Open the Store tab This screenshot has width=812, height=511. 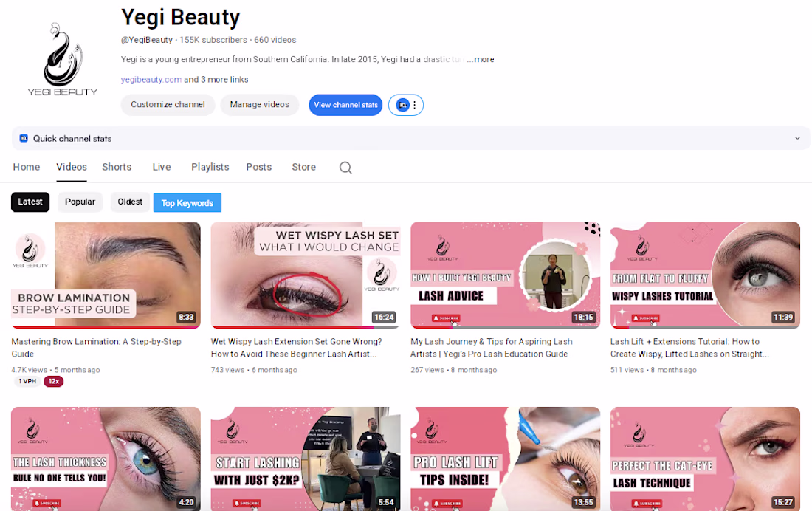[x=304, y=167]
